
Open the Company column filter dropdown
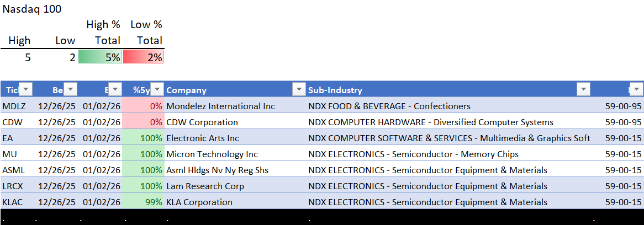click(298, 89)
